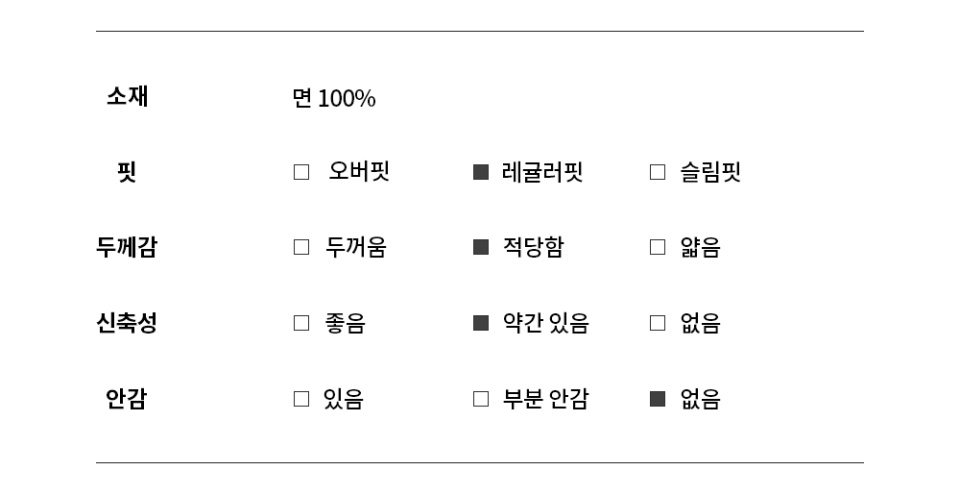Check the 있음 lining checkbox
The width and height of the screenshot is (960, 495).
click(x=301, y=399)
